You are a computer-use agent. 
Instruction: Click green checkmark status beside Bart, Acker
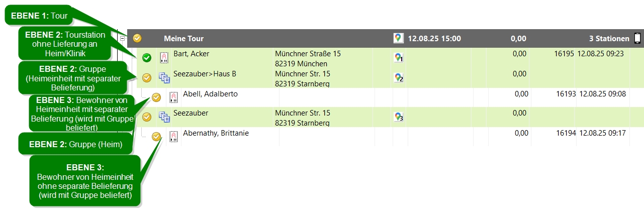coord(147,58)
